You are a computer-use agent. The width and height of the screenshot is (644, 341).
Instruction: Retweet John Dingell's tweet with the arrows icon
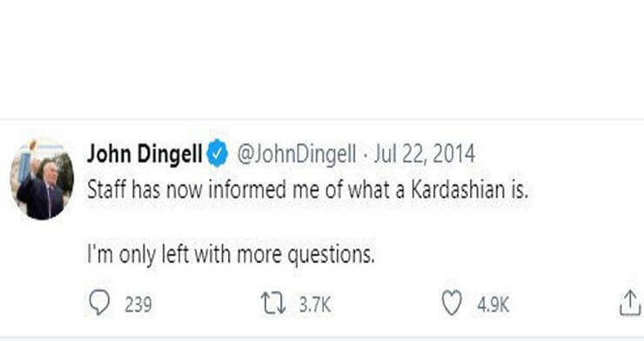pos(273,304)
